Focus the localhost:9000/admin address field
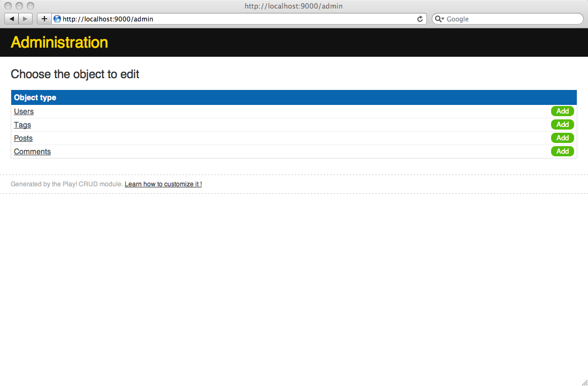This screenshot has width=588, height=386. point(235,19)
